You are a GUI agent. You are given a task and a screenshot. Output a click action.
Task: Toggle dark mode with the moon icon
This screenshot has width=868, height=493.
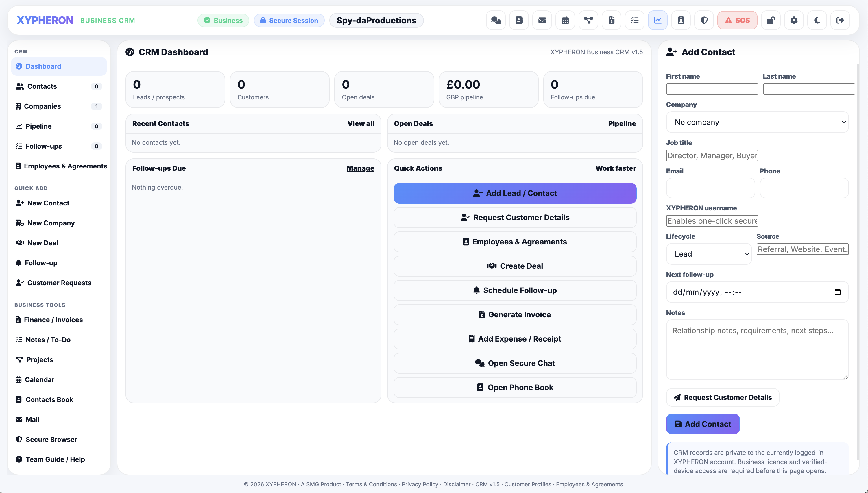click(817, 20)
